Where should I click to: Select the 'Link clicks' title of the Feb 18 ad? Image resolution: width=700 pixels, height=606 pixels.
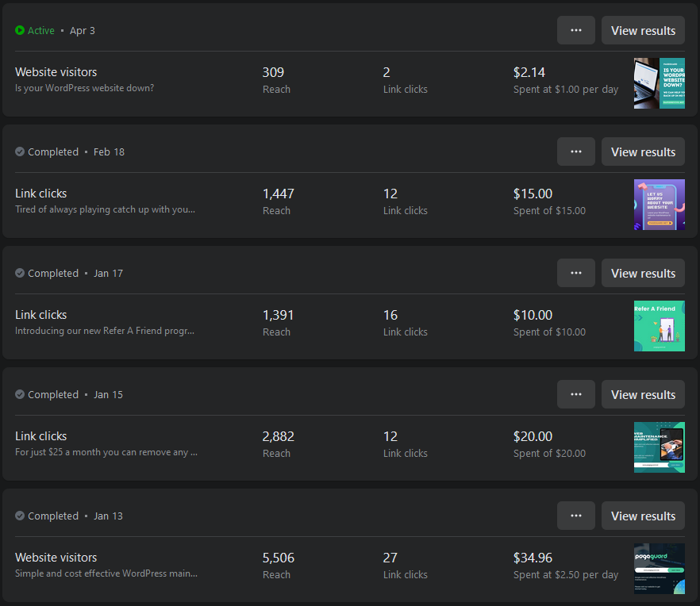point(41,194)
